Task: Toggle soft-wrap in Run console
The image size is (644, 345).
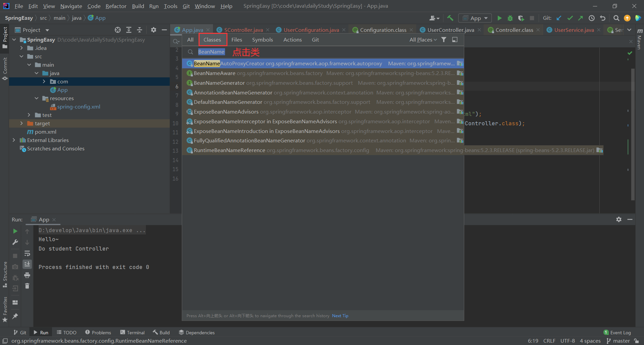Action: click(x=27, y=254)
